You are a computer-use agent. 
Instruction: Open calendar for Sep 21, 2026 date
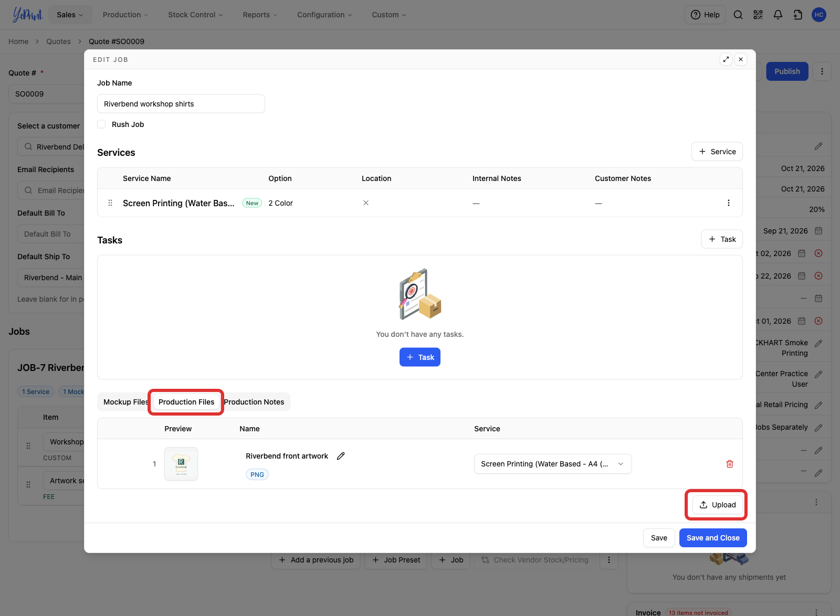coord(818,231)
